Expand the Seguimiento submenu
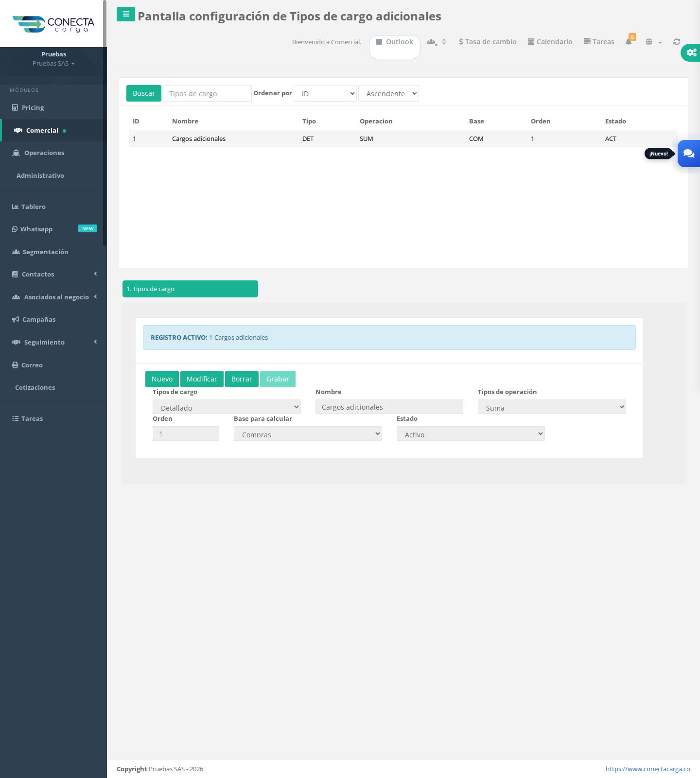 52,342
